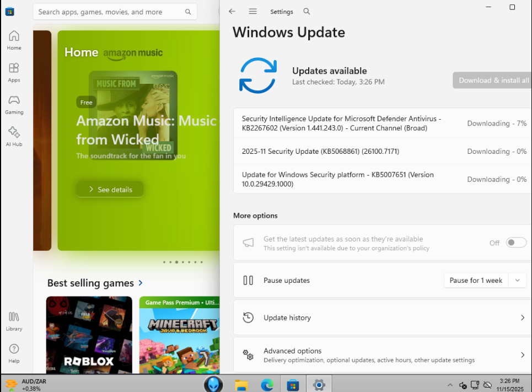Viewport: 532px width, 392px height.
Task: Click chevron next to Best selling games
Action: (x=141, y=283)
